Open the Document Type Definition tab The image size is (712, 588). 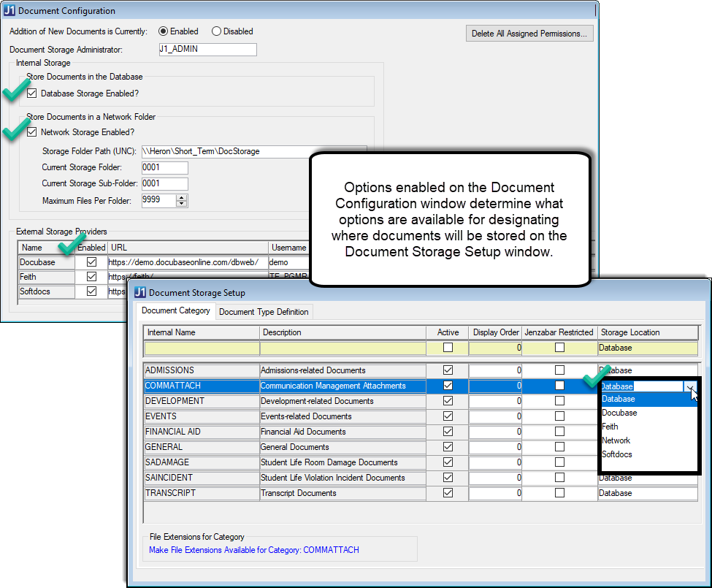point(264,312)
